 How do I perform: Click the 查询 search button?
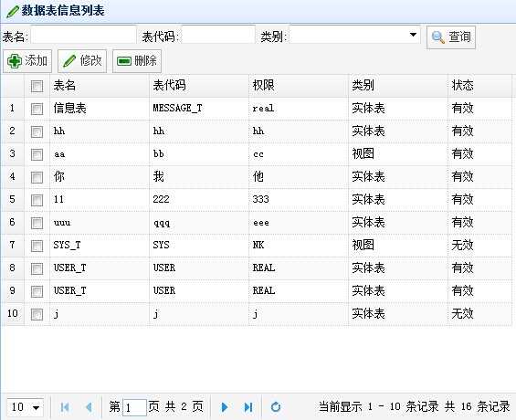[x=451, y=37]
